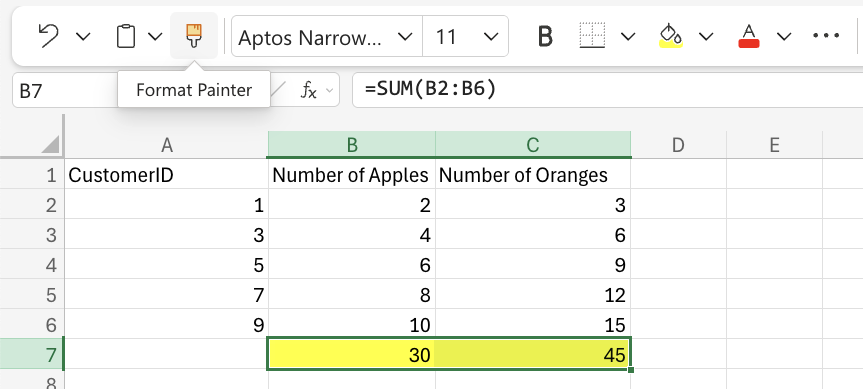Click the Number of Oranges cell

[533, 175]
